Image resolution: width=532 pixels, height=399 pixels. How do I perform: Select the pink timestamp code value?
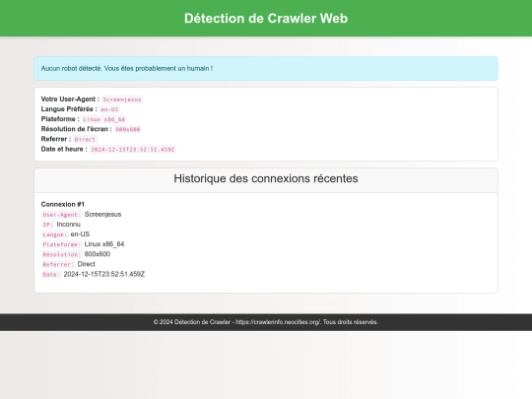pyautogui.click(x=133, y=150)
